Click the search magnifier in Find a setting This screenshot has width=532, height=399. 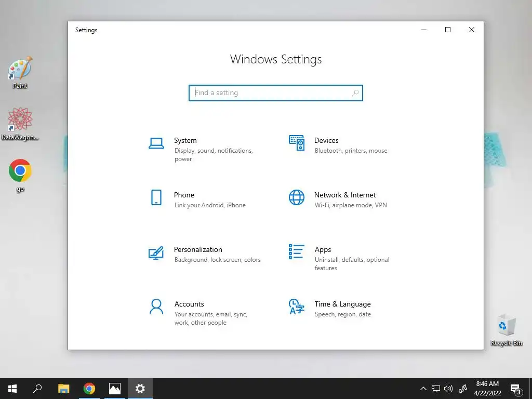pos(355,92)
